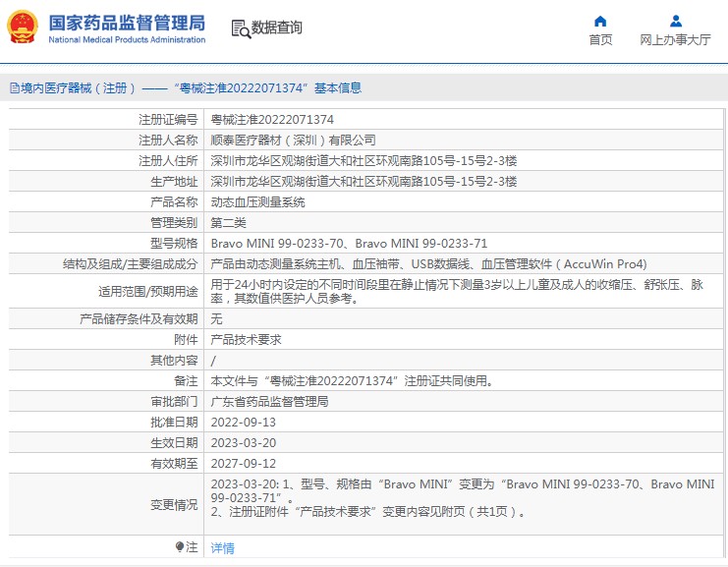Click the 境内医疗器械（注册）基本信息 heading
Screen dimensions: 728x567
point(191,87)
